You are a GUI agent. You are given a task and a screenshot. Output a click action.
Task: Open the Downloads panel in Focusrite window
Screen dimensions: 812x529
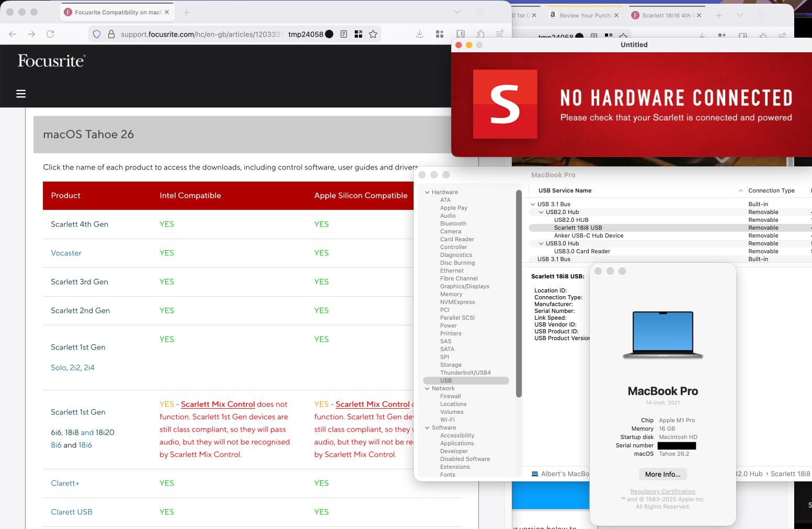419,34
